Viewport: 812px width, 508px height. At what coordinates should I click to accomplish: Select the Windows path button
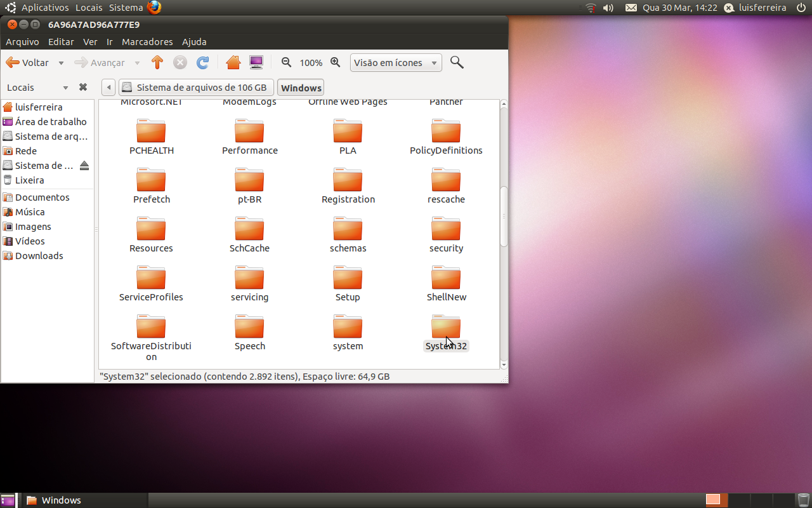click(x=301, y=88)
